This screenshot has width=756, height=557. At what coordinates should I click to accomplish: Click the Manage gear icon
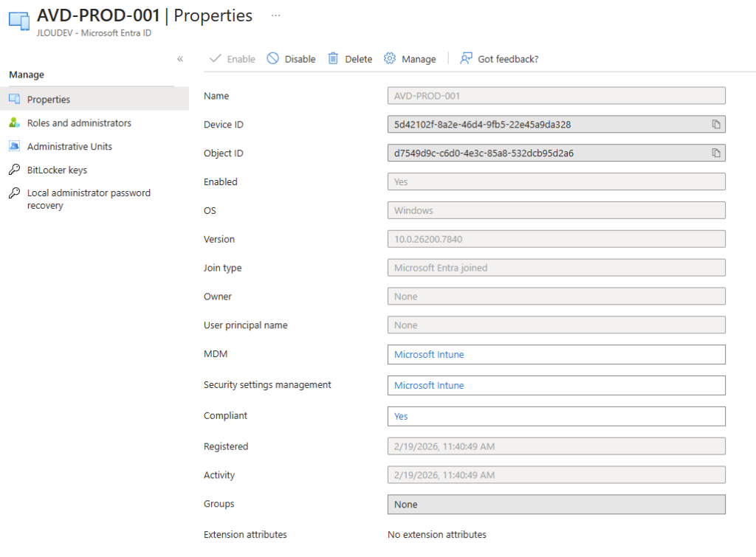point(390,59)
